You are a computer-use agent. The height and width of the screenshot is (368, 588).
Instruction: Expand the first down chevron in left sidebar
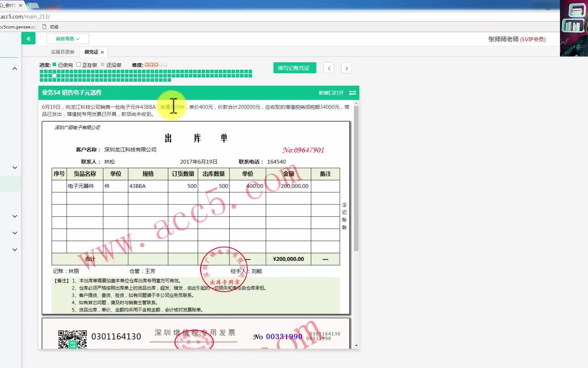click(15, 167)
